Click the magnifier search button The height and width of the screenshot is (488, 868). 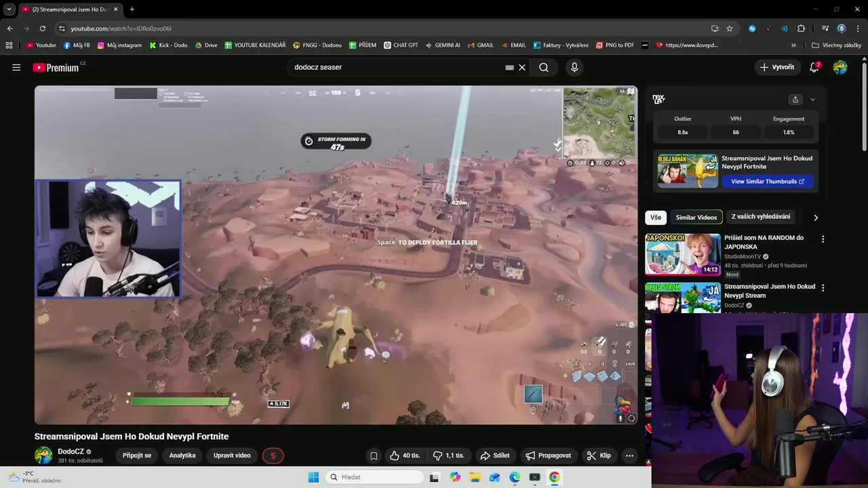coord(544,67)
